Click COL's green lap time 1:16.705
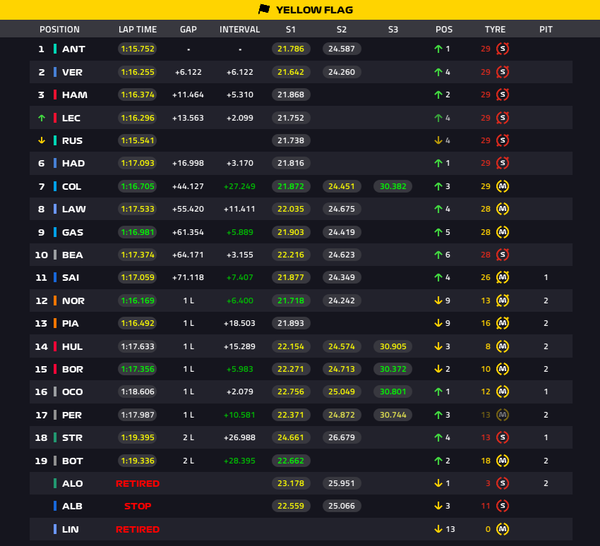The height and width of the screenshot is (546, 600). (x=137, y=186)
